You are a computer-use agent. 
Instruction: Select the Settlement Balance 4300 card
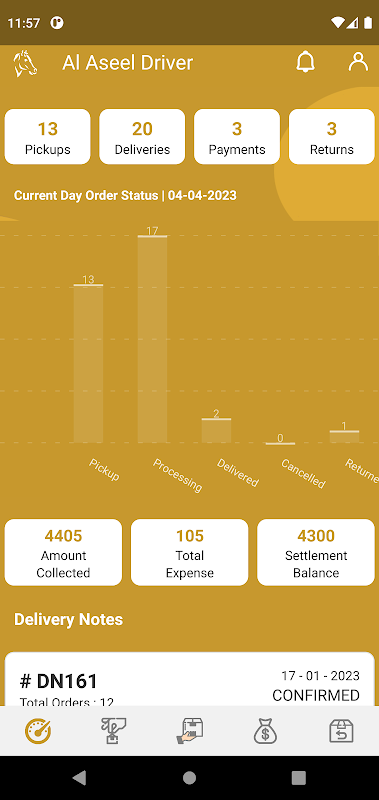coord(316,552)
